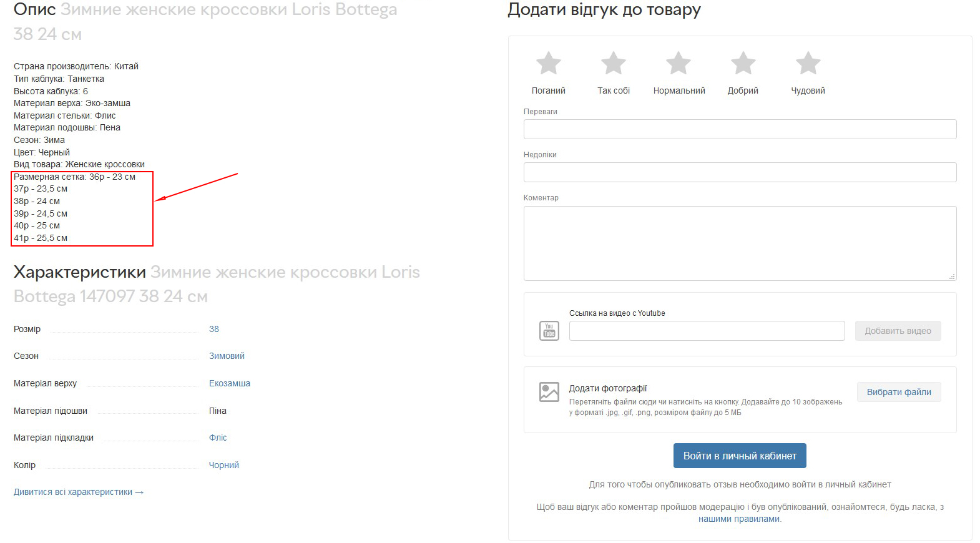Click the Зимовий season link

tap(227, 356)
